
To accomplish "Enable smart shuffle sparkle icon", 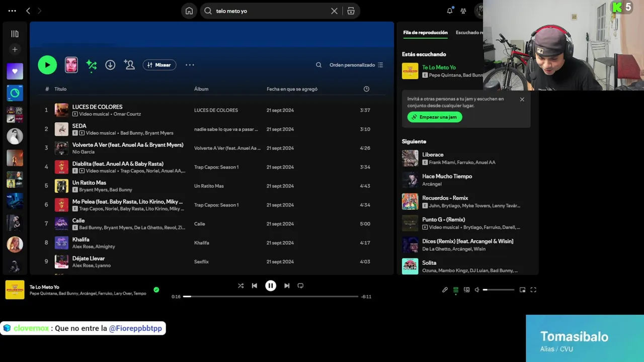I will (x=91, y=65).
